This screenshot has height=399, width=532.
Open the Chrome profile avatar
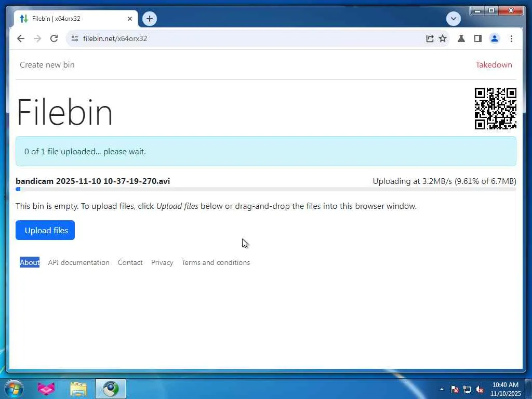point(495,38)
